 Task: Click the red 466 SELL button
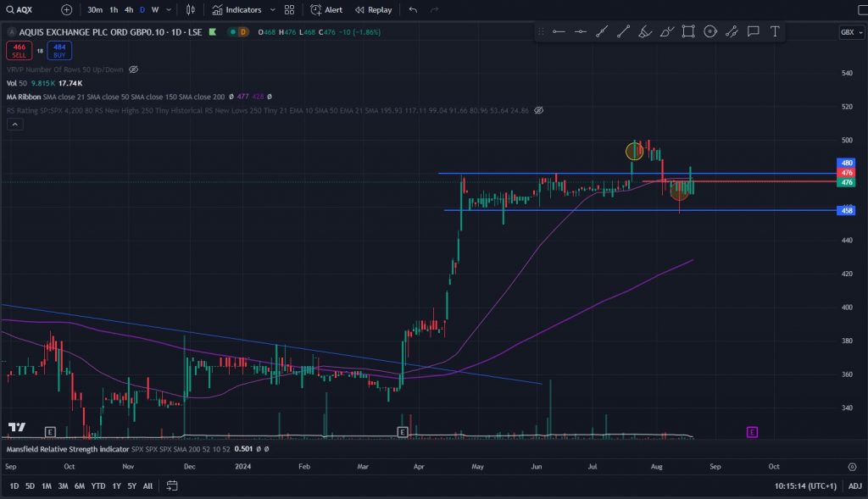(18, 51)
